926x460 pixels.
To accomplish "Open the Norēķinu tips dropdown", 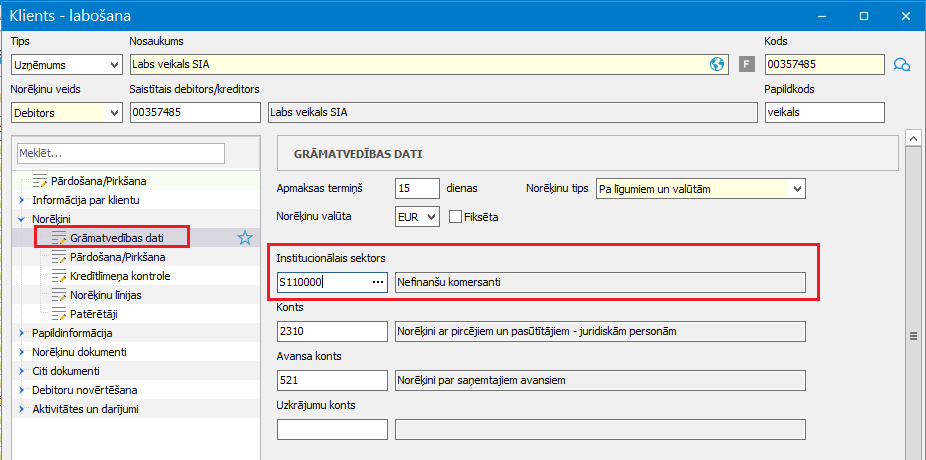I will pos(701,189).
